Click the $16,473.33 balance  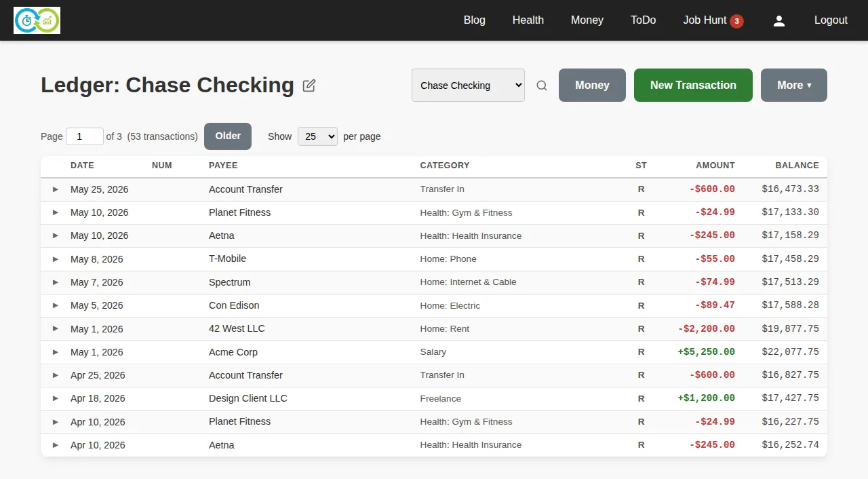[x=790, y=189]
